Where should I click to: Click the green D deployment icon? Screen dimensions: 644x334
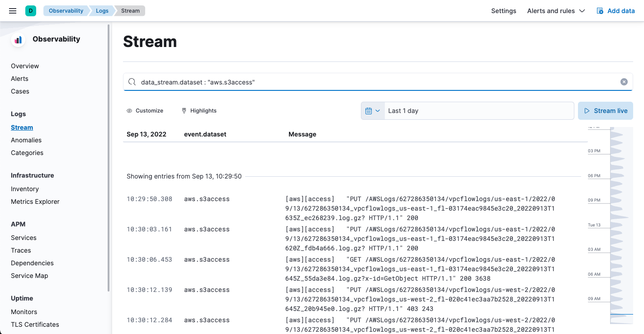pyautogui.click(x=30, y=9)
